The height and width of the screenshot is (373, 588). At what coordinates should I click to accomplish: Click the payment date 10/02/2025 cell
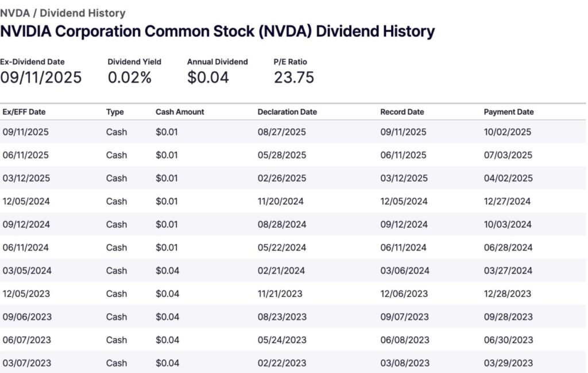[508, 132]
